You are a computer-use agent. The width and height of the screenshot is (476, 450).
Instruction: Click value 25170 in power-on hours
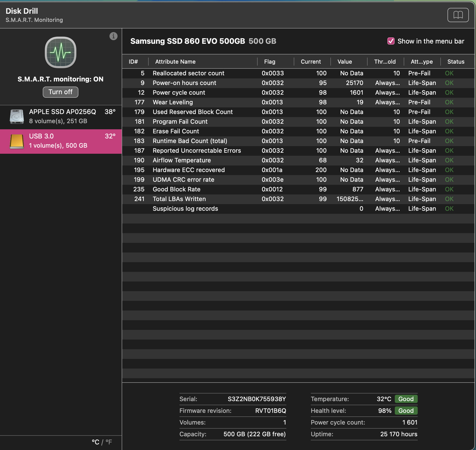pos(355,83)
